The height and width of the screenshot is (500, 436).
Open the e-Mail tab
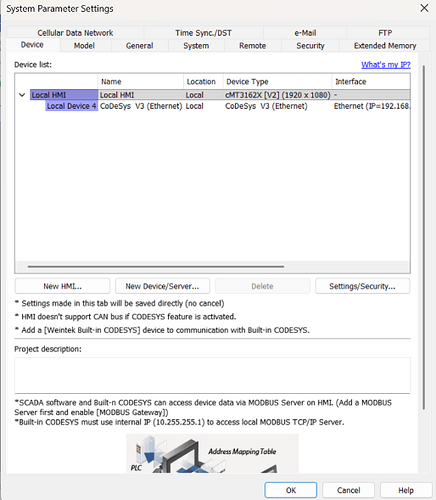click(305, 33)
